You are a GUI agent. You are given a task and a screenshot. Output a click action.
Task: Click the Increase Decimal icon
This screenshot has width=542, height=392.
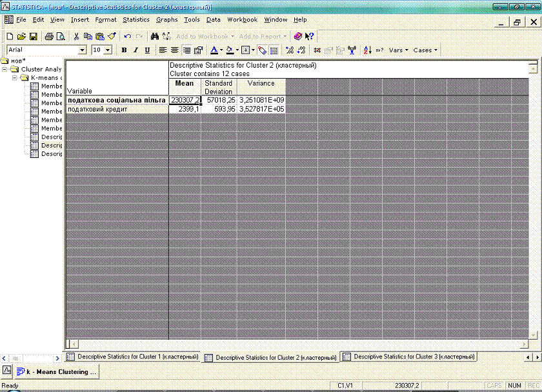pos(288,50)
